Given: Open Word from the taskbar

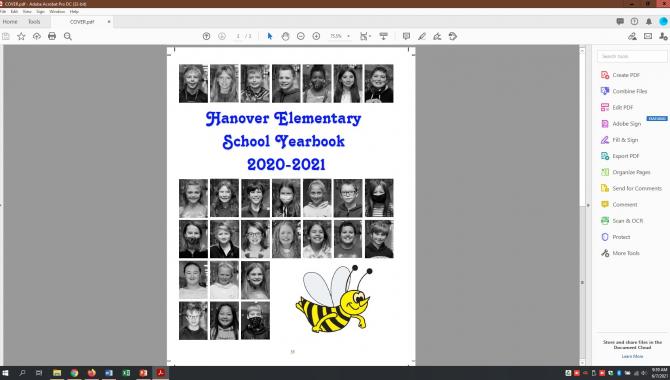Looking at the screenshot, I should pyautogui.click(x=109, y=373).
